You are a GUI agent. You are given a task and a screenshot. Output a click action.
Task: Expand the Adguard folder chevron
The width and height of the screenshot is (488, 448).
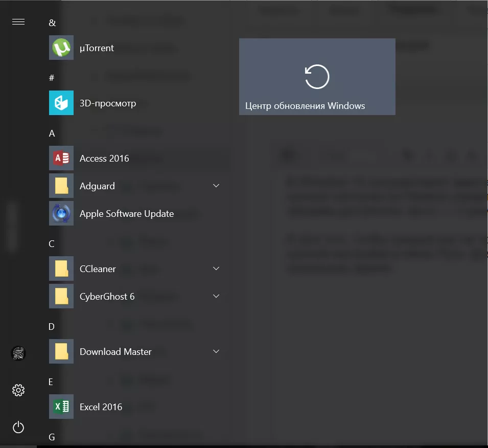[216, 186]
